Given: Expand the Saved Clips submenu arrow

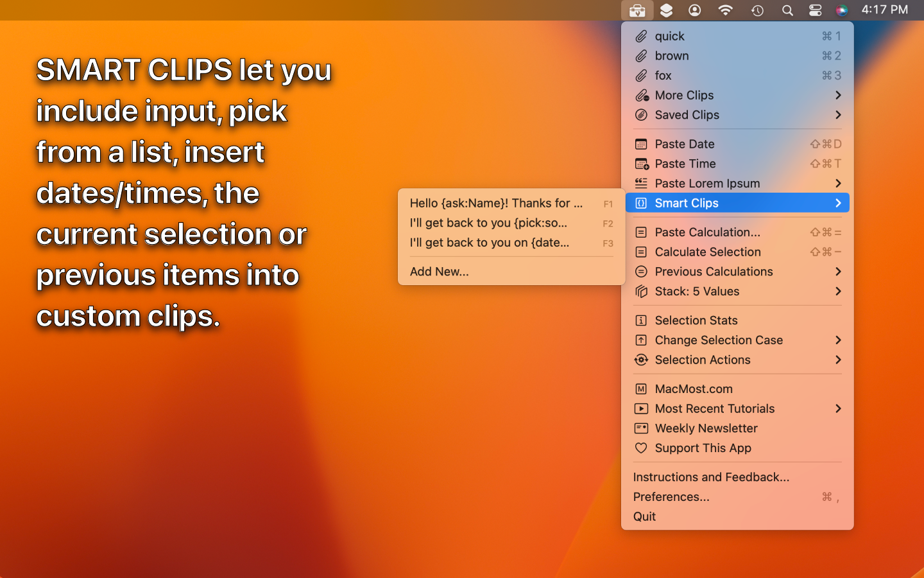Looking at the screenshot, I should point(838,115).
